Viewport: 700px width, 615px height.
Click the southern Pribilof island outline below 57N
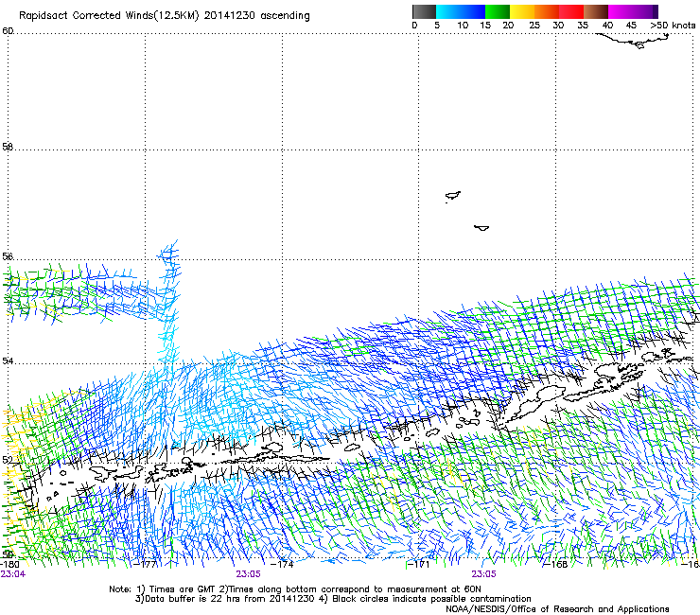(481, 228)
